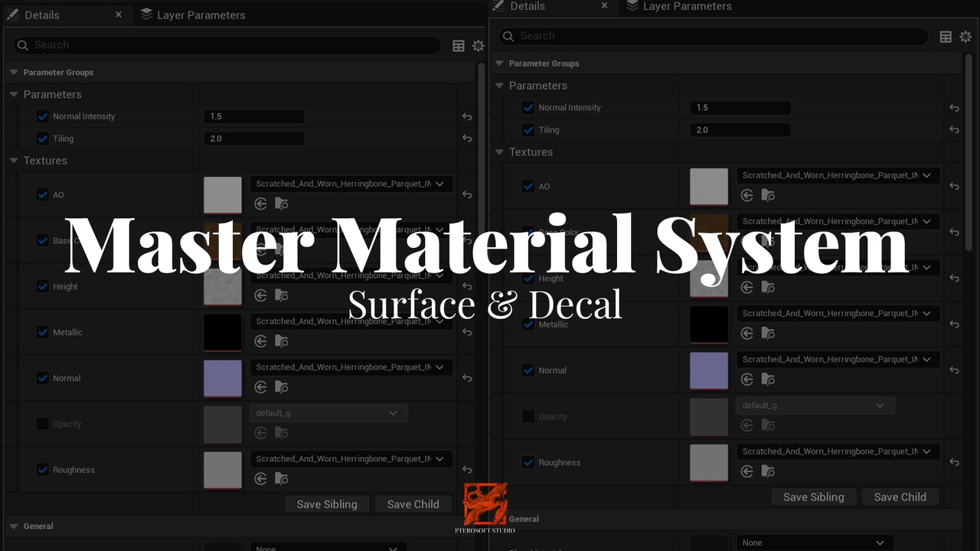The width and height of the screenshot is (980, 551).
Task: Collapse Textures section in left panel
Action: tap(14, 161)
